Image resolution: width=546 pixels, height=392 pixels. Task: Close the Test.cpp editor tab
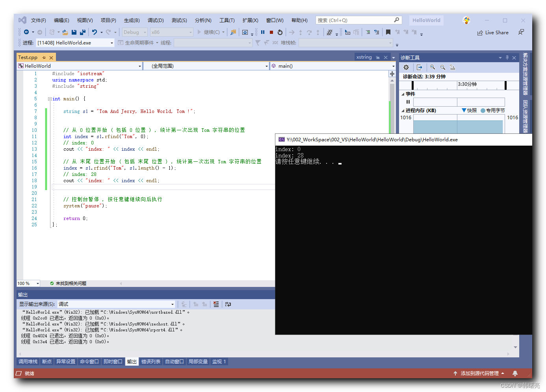tap(51, 57)
